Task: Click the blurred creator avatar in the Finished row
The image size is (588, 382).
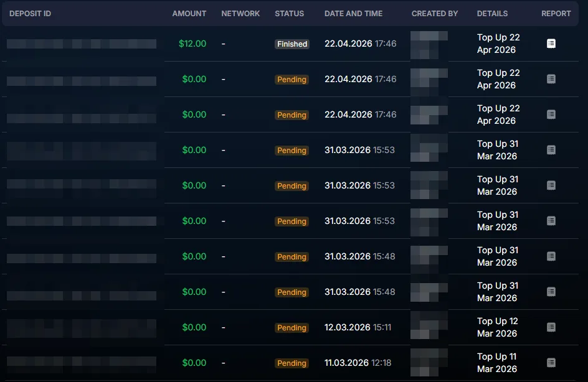Action: coord(429,45)
